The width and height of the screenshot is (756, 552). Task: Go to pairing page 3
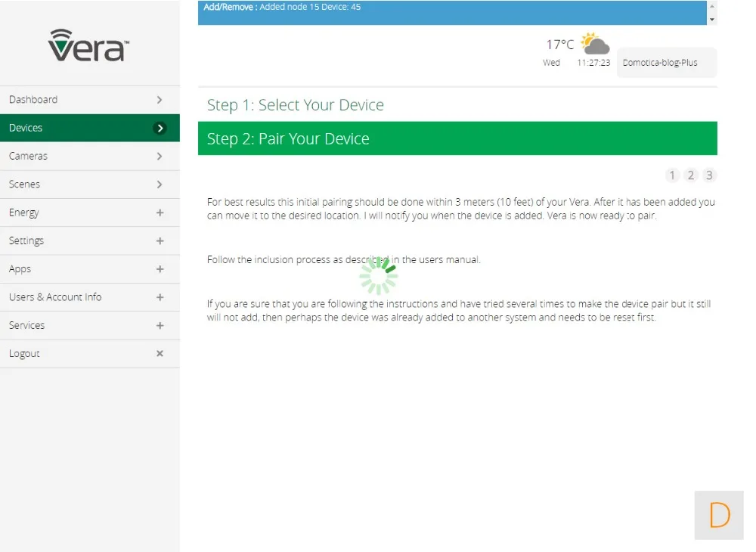(x=709, y=175)
